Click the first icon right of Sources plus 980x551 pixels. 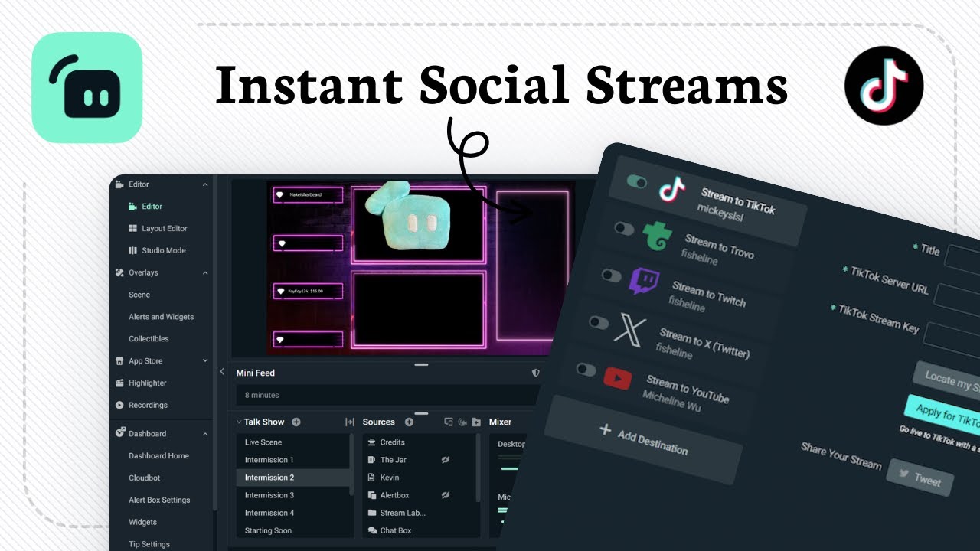(449, 422)
